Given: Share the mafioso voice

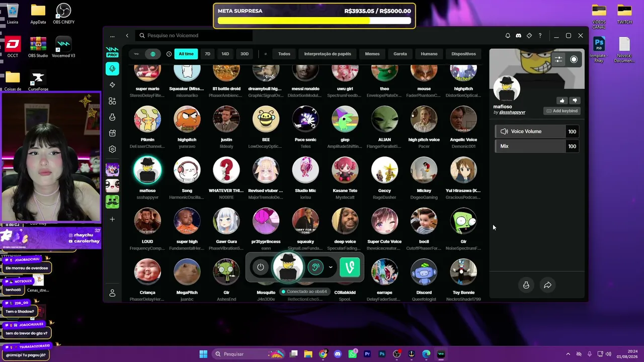Looking at the screenshot, I should pyautogui.click(x=547, y=285).
